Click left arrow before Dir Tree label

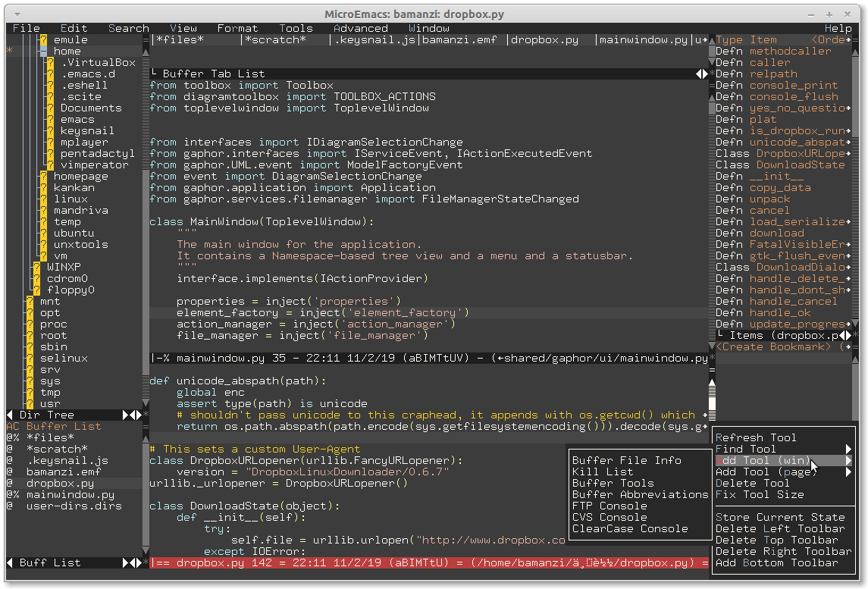(x=9, y=415)
